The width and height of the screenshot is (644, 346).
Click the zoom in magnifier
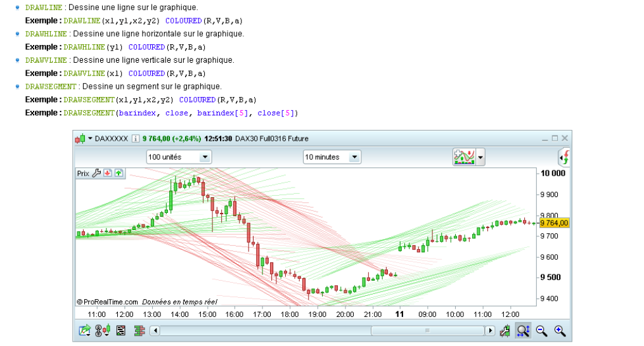(x=560, y=331)
